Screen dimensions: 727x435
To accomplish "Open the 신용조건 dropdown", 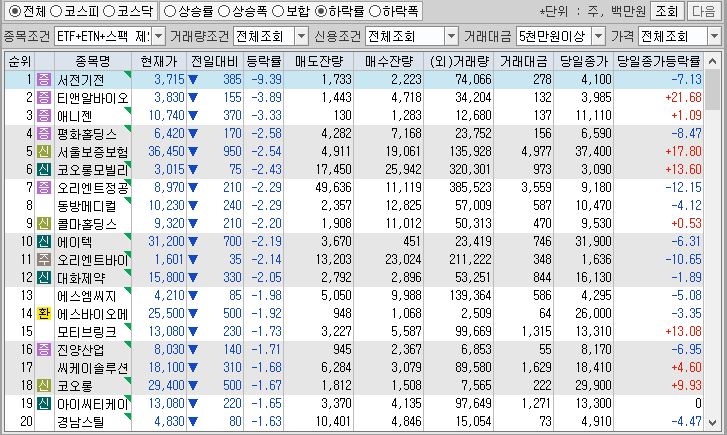I will point(451,36).
